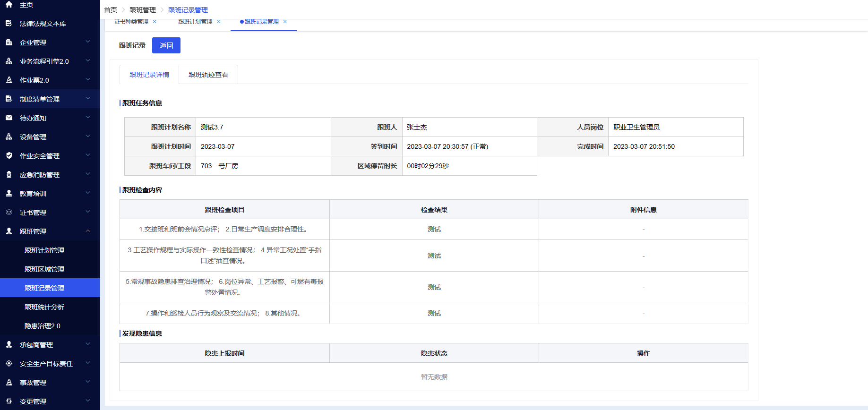
Task: Click the 2023-03-07 20:51:50 completion time
Action: (x=644, y=146)
